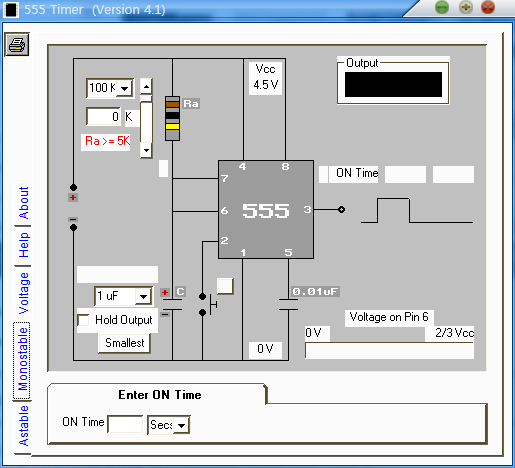This screenshot has height=468, width=515.
Task: Click capacitor C symbol
Action: [172, 305]
